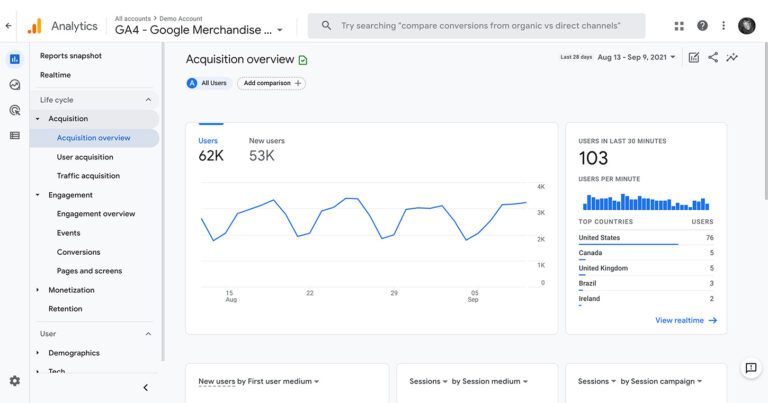768x403 pixels.
Task: Click the back arrow icon
Action: click(8, 25)
